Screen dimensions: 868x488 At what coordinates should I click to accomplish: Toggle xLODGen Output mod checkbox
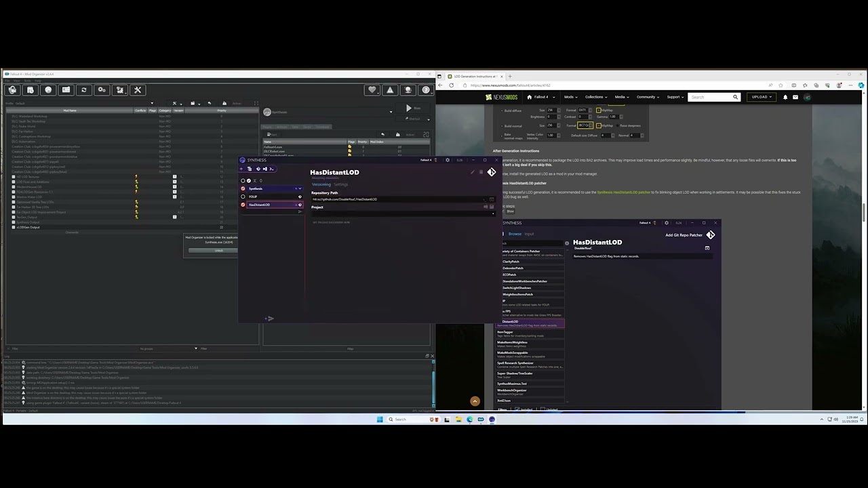(x=14, y=227)
